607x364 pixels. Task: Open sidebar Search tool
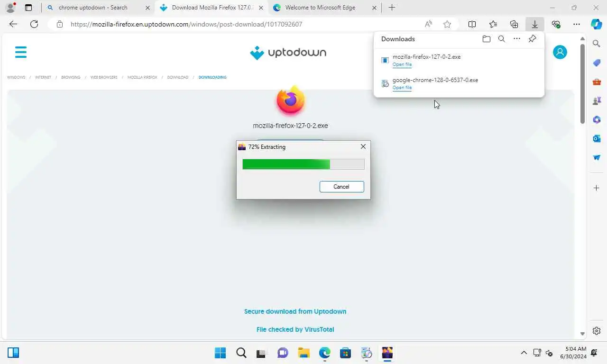(597, 44)
